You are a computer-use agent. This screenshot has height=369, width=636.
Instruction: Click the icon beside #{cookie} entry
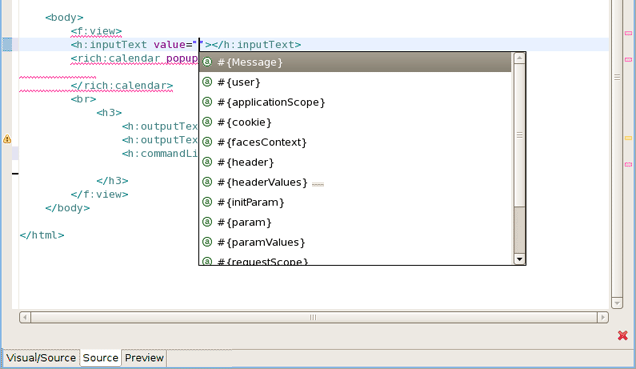[x=207, y=122]
